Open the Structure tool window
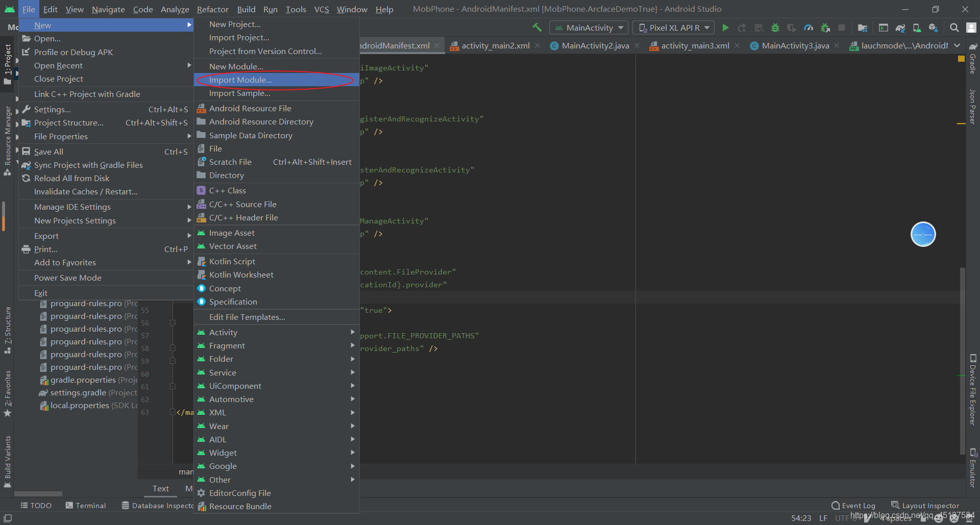Viewport: 980px width, 525px height. tap(8, 330)
